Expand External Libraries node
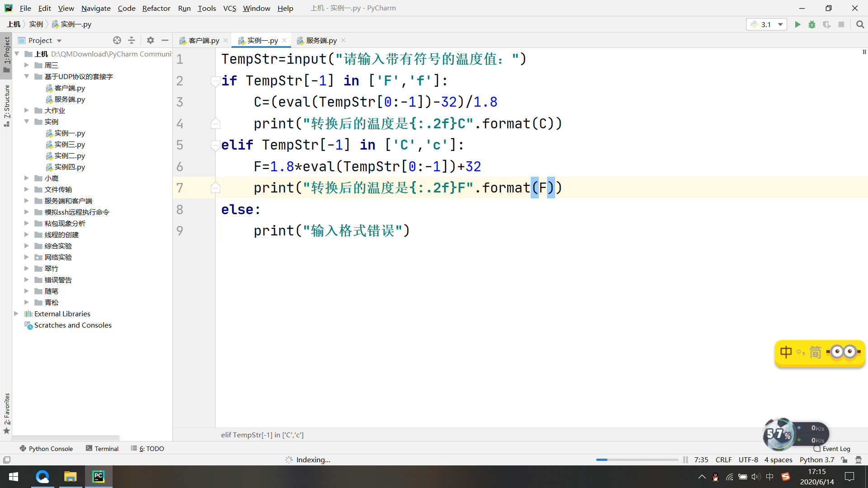868x488 pixels. [16, 314]
